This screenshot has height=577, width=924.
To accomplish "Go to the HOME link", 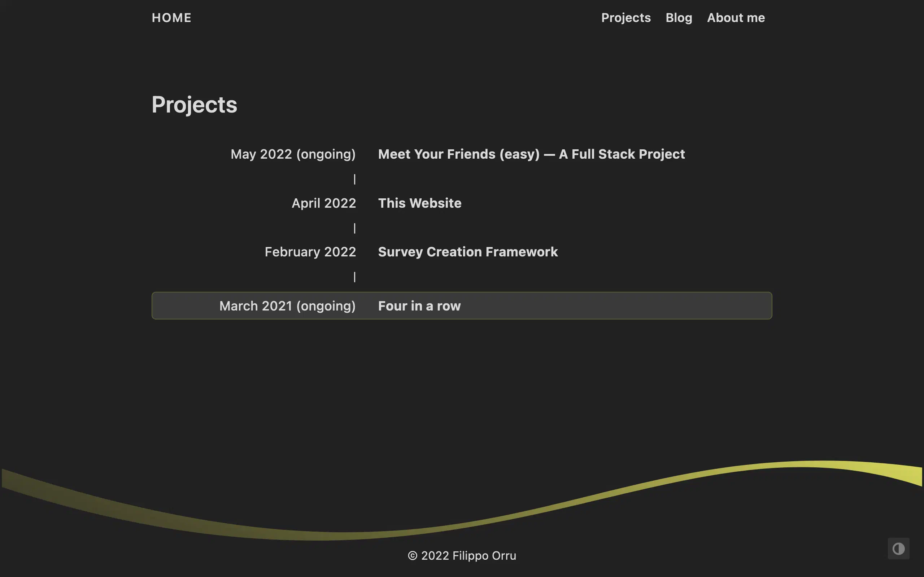I will click(x=171, y=18).
